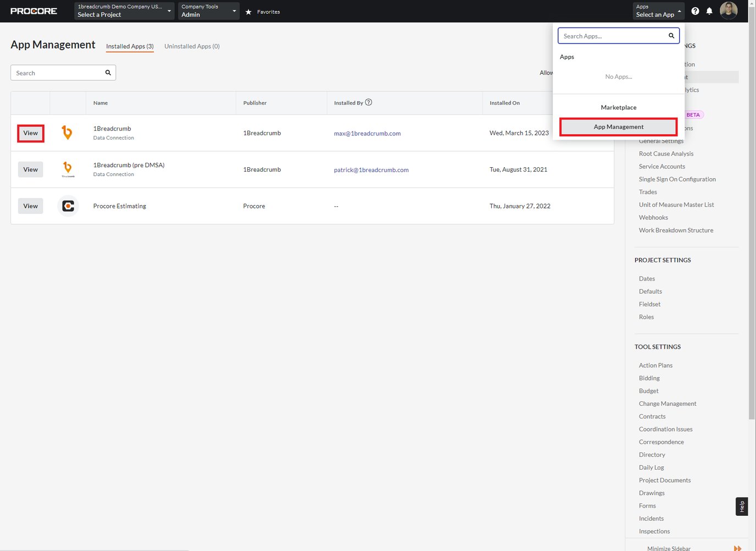Email patrick@1breadcrumb.com via the link
Image resolution: width=756 pixels, height=551 pixels.
371,169
